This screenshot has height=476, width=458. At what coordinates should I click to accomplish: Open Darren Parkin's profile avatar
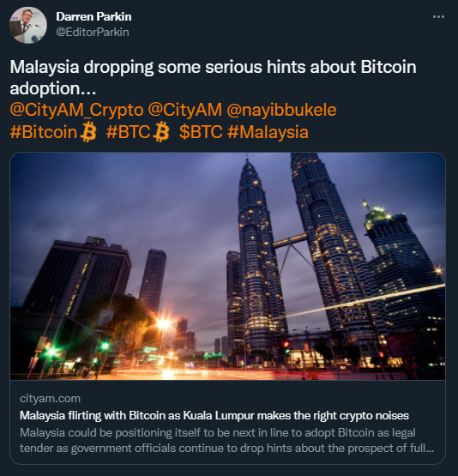click(28, 25)
